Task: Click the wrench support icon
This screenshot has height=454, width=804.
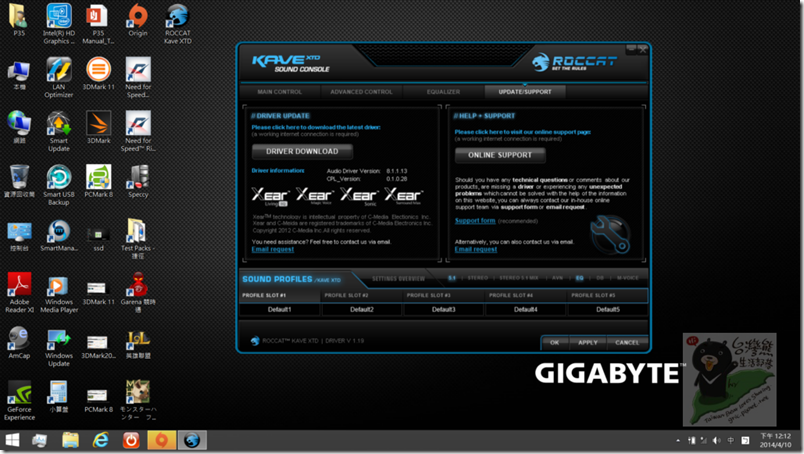Action: coord(610,234)
